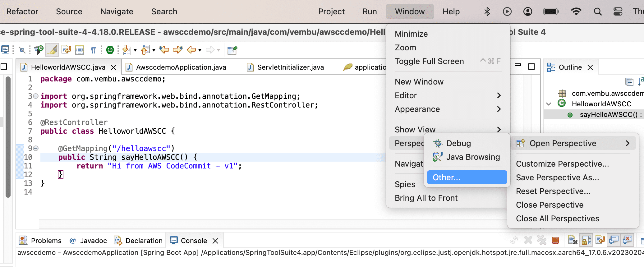Collapse the import fold marker on line 3

click(x=36, y=96)
